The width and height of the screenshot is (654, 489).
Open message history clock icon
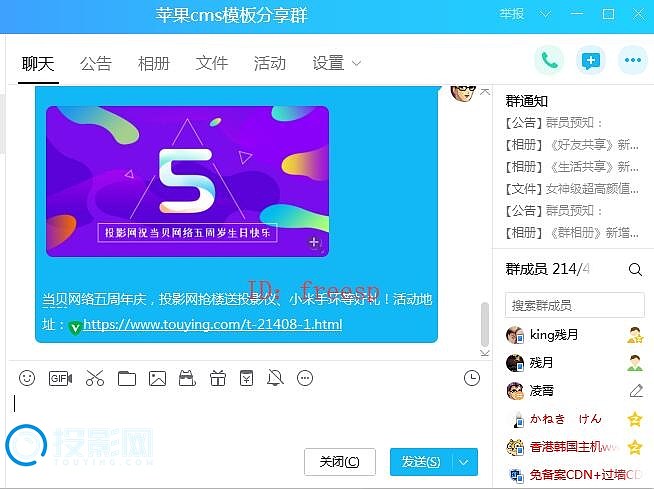[472, 378]
